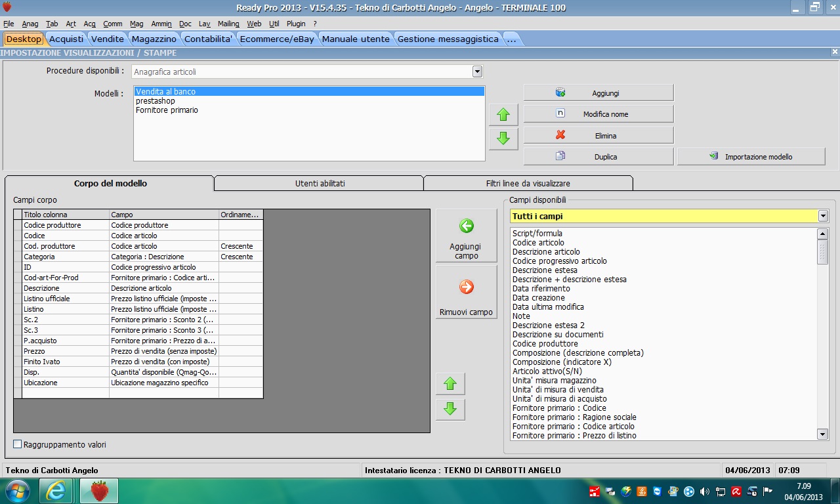Move selected model down with green arrow
The width and height of the screenshot is (840, 504).
pyautogui.click(x=503, y=138)
